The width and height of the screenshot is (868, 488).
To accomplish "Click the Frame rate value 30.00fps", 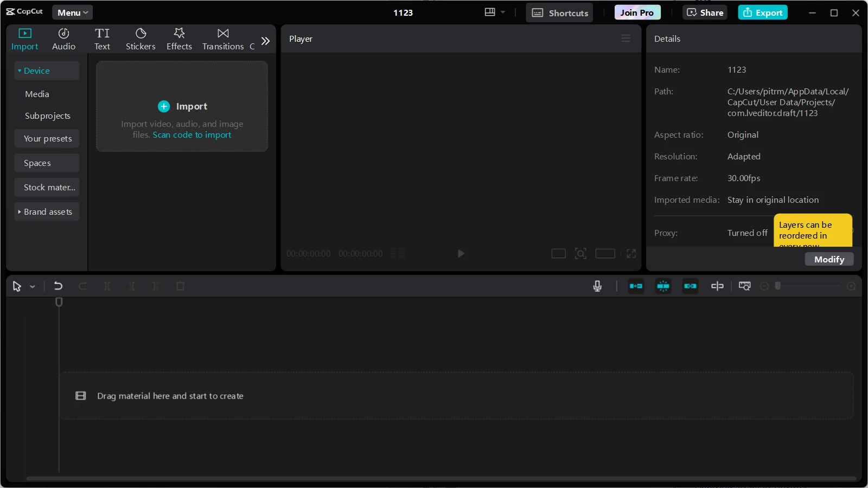I will [744, 178].
